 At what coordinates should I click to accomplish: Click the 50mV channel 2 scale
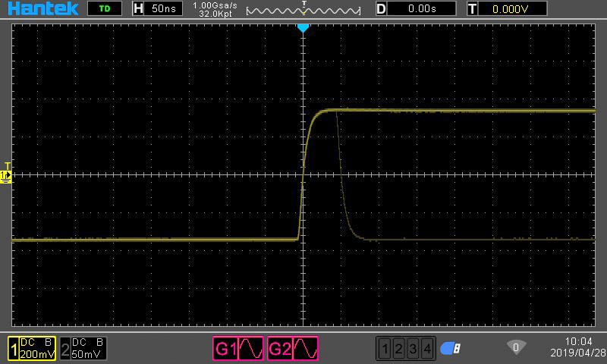coord(86,354)
